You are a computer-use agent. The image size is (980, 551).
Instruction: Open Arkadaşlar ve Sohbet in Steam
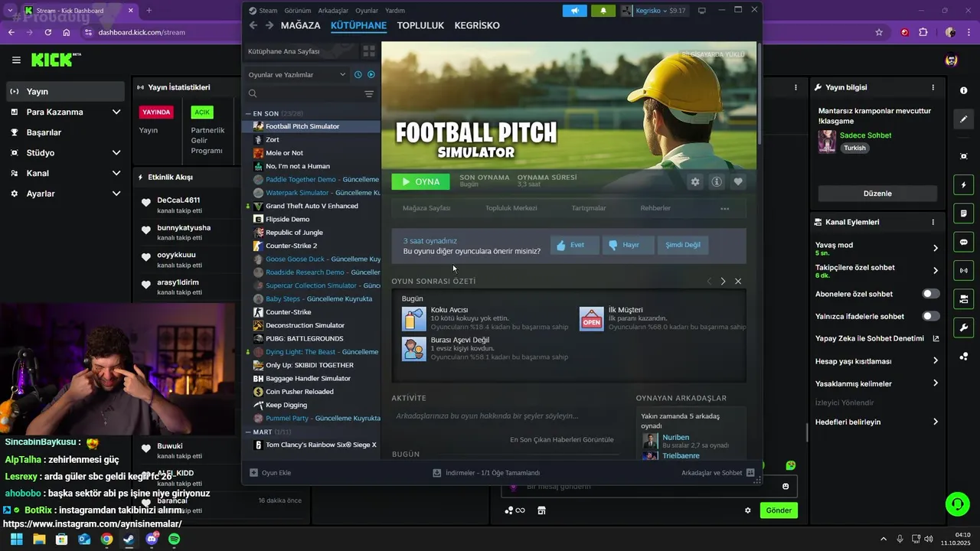[718, 473]
